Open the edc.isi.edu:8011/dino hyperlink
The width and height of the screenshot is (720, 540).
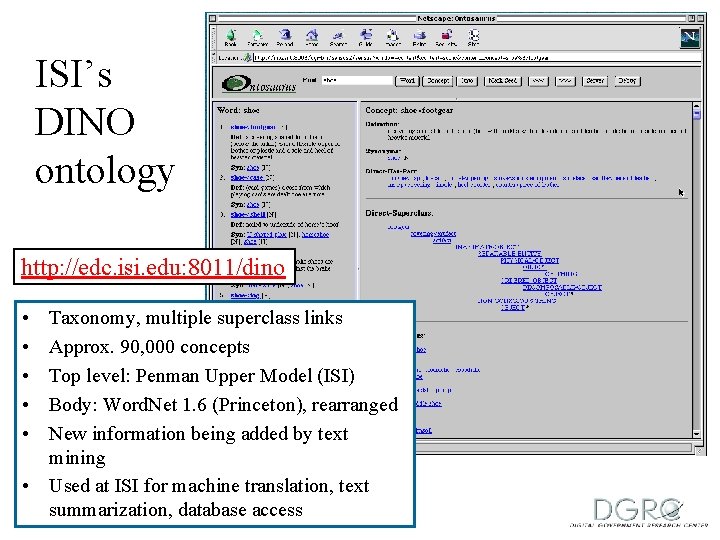pos(153,267)
